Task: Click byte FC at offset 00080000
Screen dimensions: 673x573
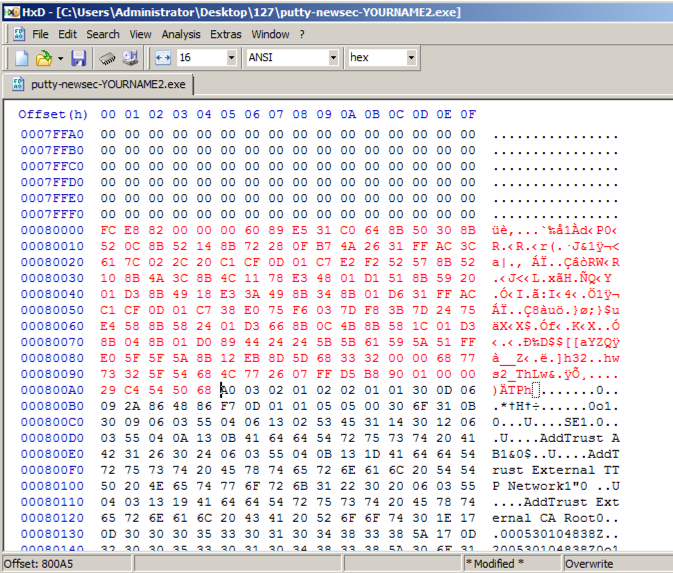Action: pos(108,230)
